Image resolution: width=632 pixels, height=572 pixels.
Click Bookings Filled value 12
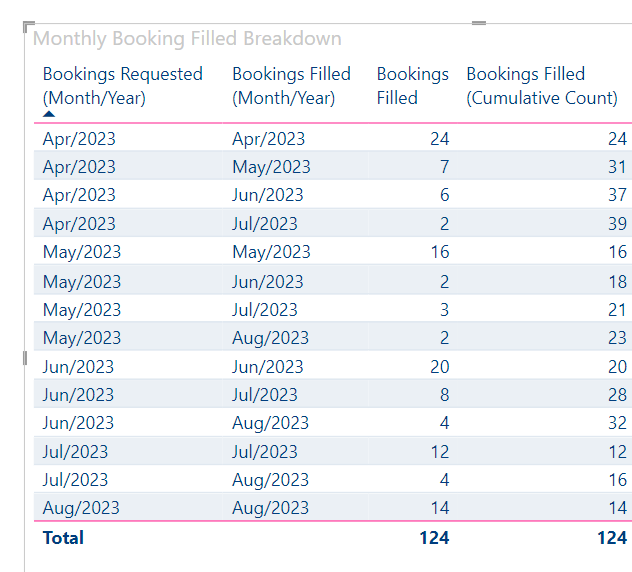(x=440, y=451)
